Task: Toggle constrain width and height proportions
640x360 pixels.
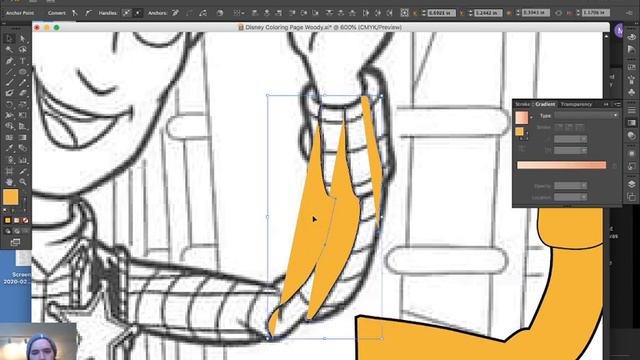Action: (x=558, y=13)
